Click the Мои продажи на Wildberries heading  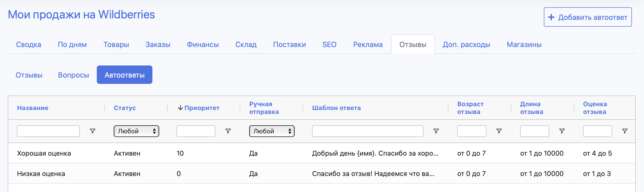[x=81, y=15]
